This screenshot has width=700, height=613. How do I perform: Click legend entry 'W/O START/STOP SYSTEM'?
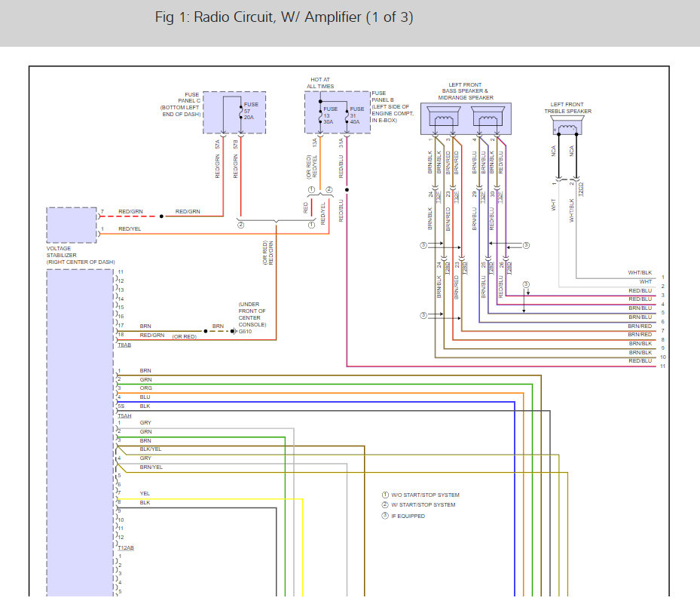[x=425, y=495]
